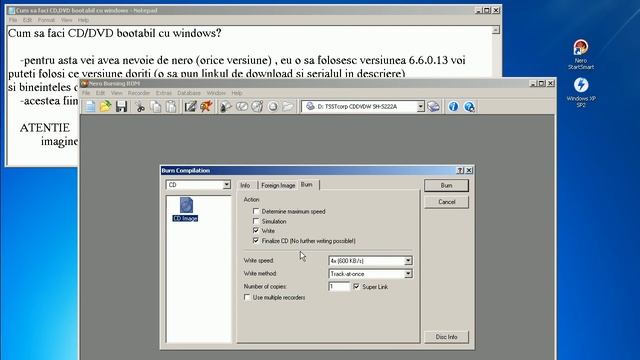640x360 pixels.
Task: Open Nero Window menu
Action: point(216,93)
